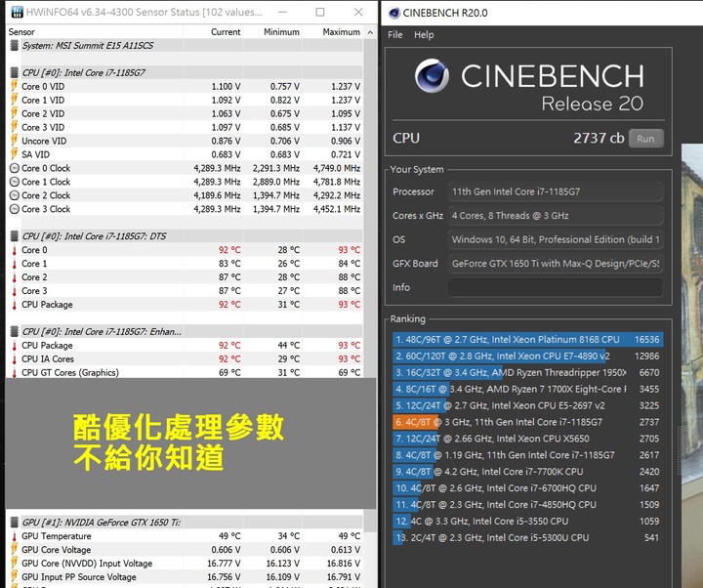Viewport: 703px width, 588px height.
Task: Select ranking entry Intel Core i7-7700K CPU
Action: tap(527, 472)
